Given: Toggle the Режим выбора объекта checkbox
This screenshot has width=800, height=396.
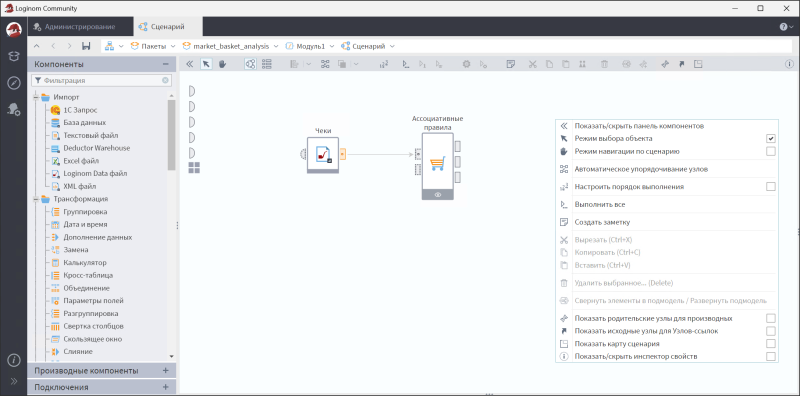Looking at the screenshot, I should (770, 138).
